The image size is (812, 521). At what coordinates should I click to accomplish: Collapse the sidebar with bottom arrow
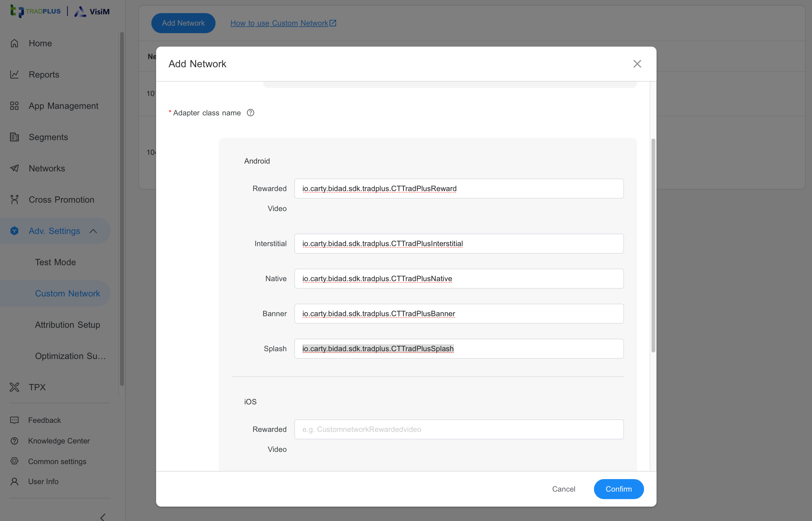(103, 517)
